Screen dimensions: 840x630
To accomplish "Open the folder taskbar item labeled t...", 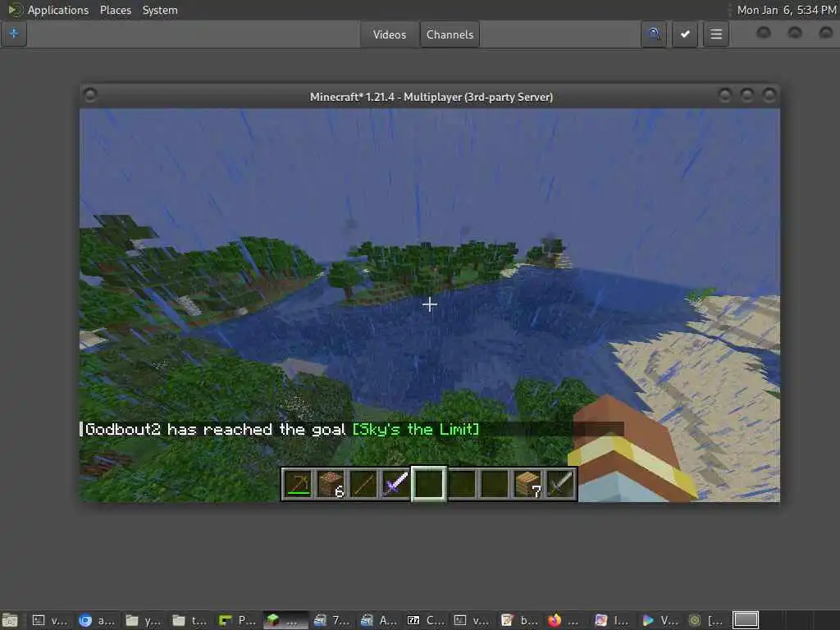I will click(189, 620).
